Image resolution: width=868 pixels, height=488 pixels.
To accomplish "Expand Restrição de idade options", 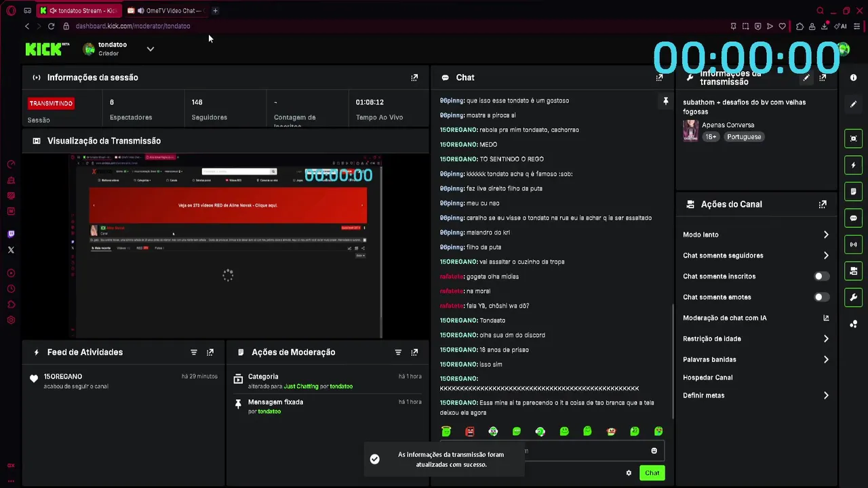I will [x=826, y=339].
